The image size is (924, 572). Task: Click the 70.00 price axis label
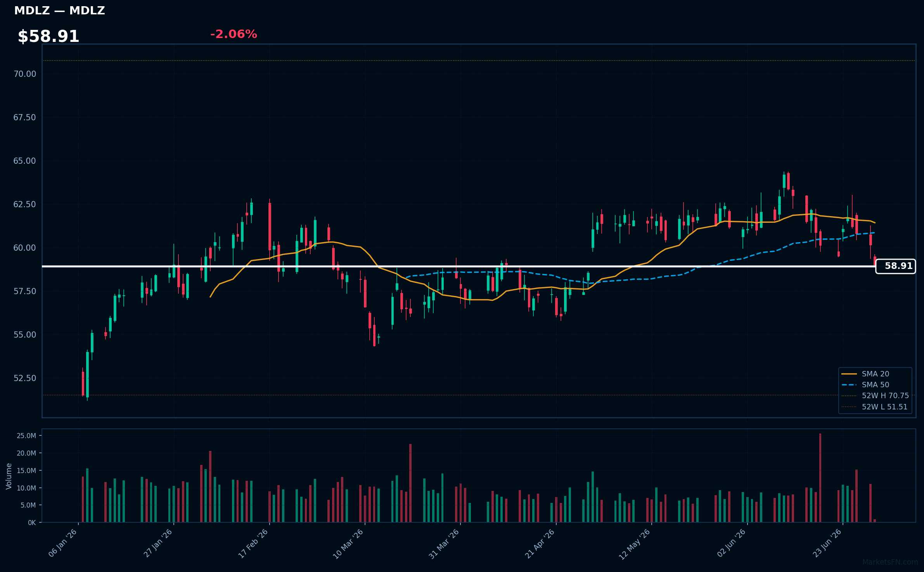[x=24, y=74]
